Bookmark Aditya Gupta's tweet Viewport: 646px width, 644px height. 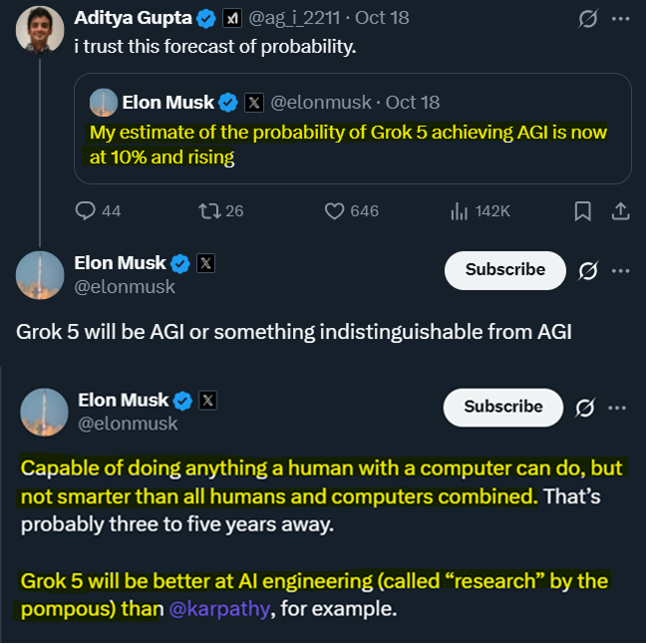583,210
